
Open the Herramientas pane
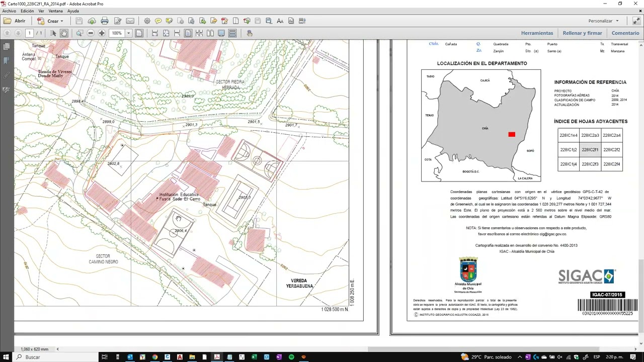pyautogui.click(x=537, y=33)
